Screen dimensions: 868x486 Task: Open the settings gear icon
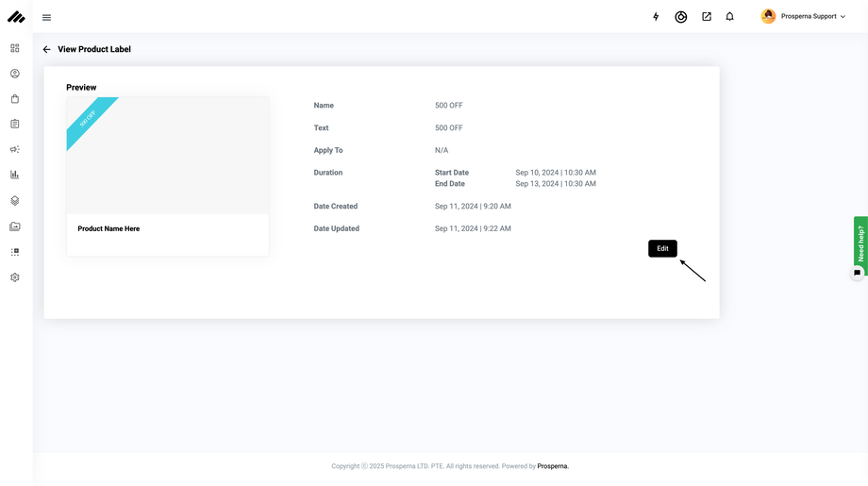(x=15, y=277)
